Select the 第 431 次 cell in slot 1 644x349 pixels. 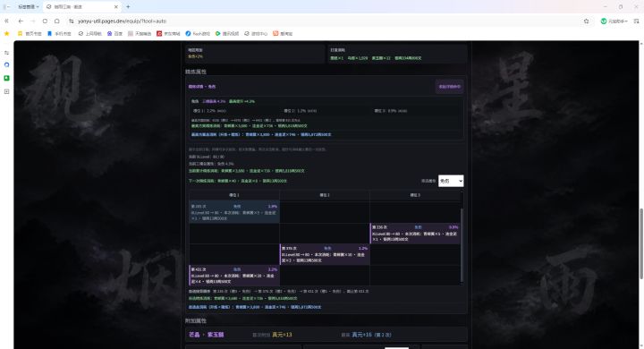[x=234, y=275]
